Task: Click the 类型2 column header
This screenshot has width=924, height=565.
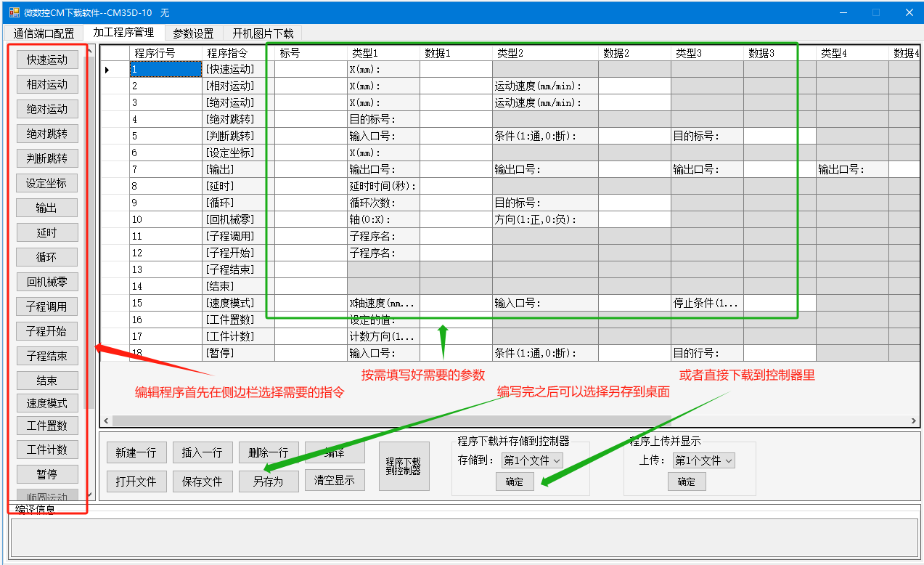Action: (x=546, y=53)
